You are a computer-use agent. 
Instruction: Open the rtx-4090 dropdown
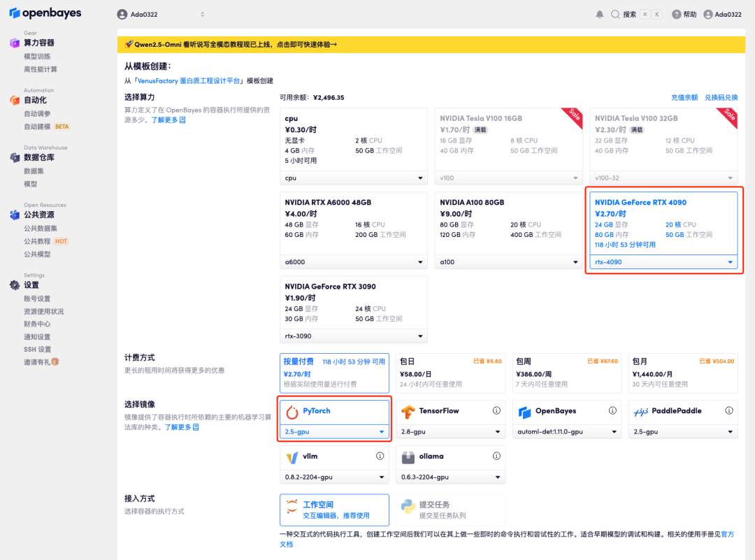[x=663, y=262]
